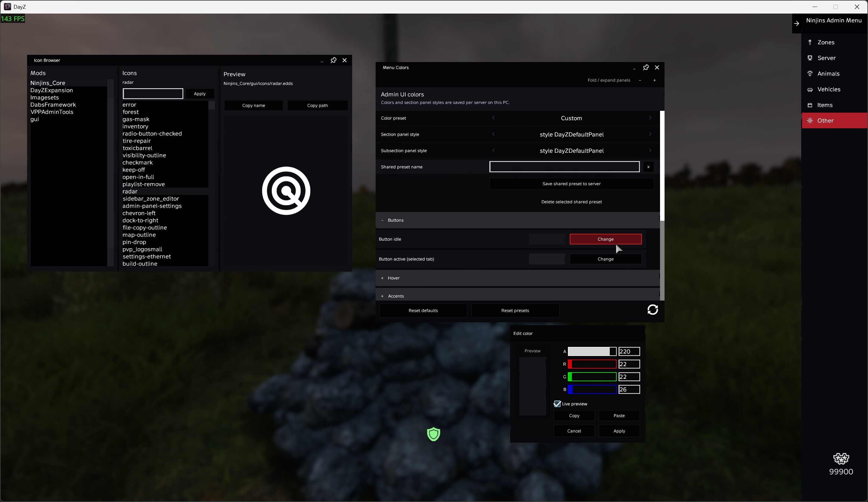Click the alpha value field 220
This screenshot has width=868, height=502.
pyautogui.click(x=629, y=351)
